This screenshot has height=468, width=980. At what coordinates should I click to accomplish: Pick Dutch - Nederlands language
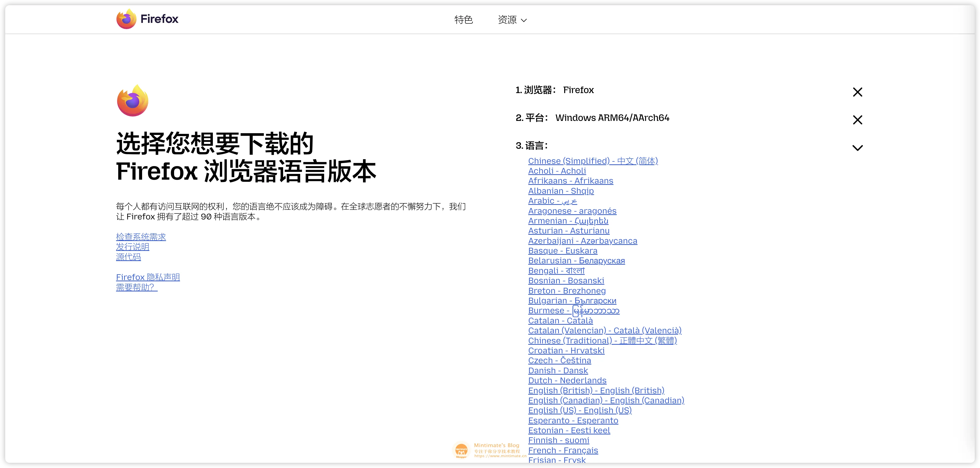click(x=567, y=380)
